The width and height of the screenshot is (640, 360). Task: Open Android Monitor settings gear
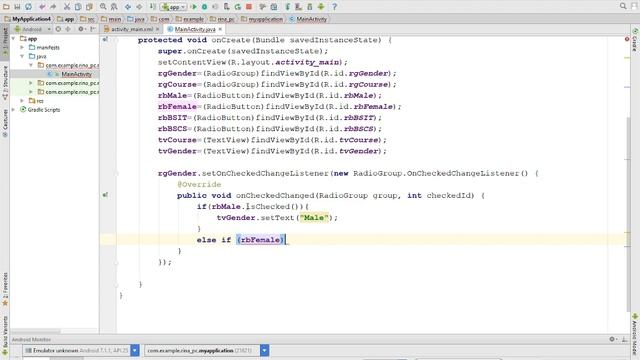(612, 339)
